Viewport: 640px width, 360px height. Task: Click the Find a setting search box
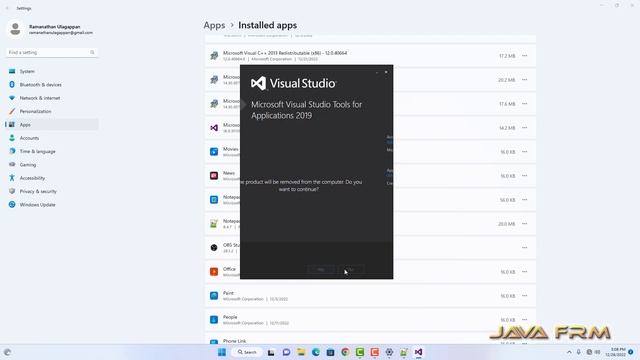pos(51,52)
